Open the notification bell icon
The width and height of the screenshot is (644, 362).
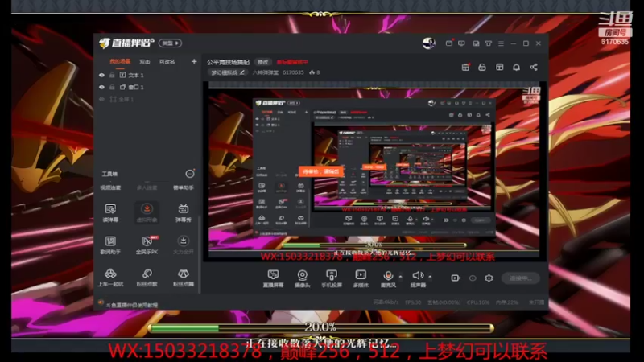pyautogui.click(x=516, y=67)
